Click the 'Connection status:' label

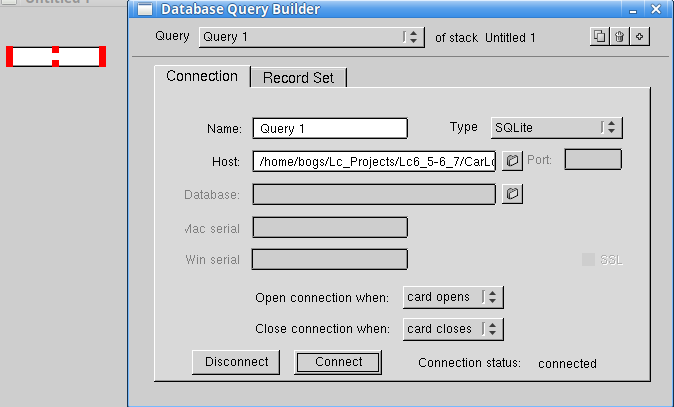click(469, 363)
